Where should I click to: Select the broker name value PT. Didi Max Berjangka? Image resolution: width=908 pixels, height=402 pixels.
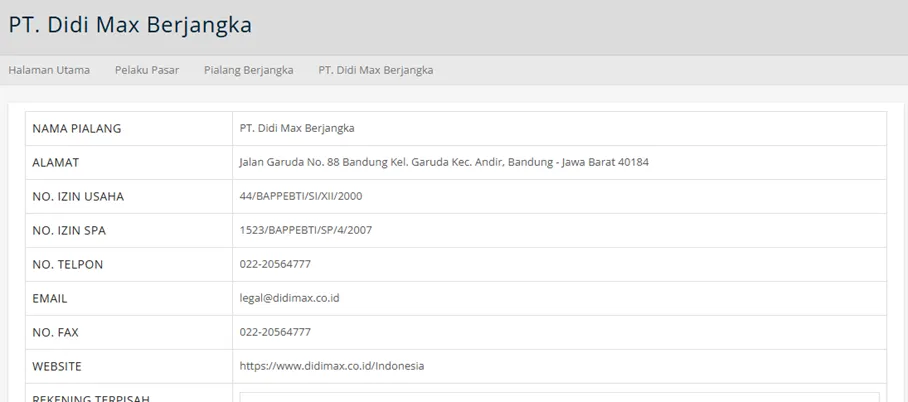tap(297, 129)
